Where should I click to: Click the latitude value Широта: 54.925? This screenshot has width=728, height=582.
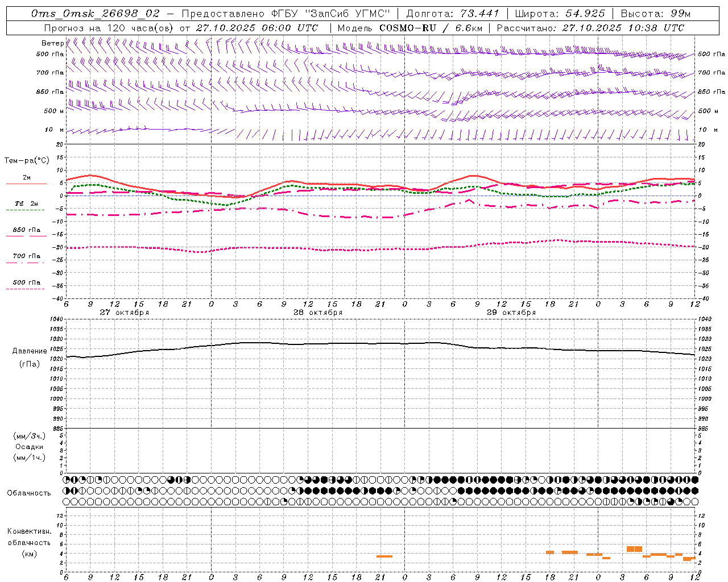[560, 14]
